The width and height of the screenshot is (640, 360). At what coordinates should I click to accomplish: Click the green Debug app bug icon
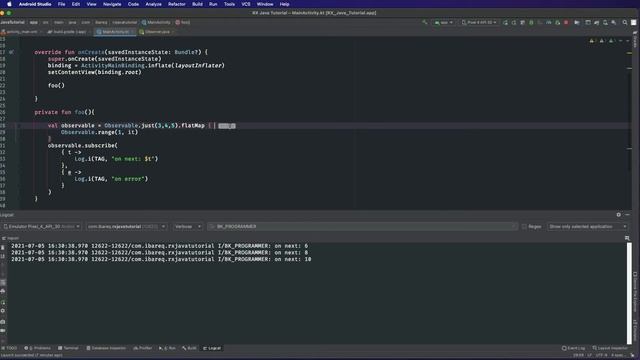(531, 22)
